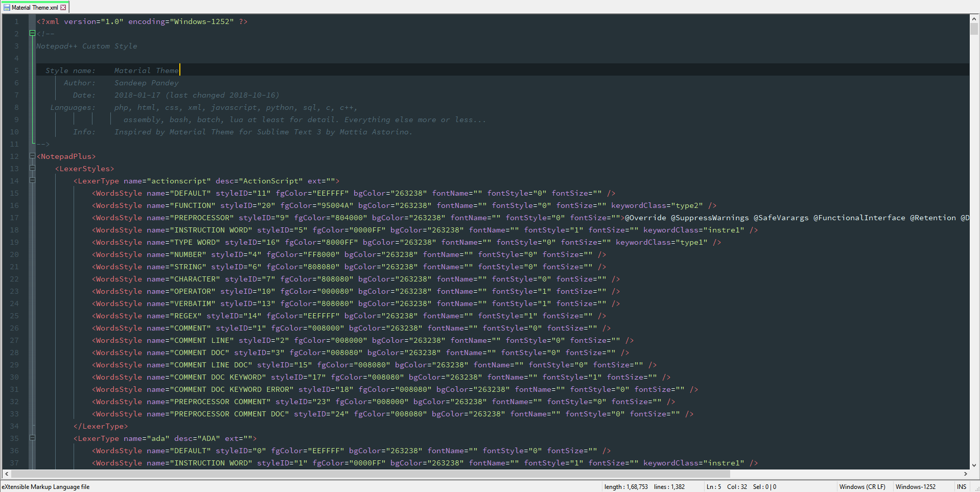Click the Windows-1252 encoding field
The width and height of the screenshot is (980, 492).
pyautogui.click(x=917, y=486)
